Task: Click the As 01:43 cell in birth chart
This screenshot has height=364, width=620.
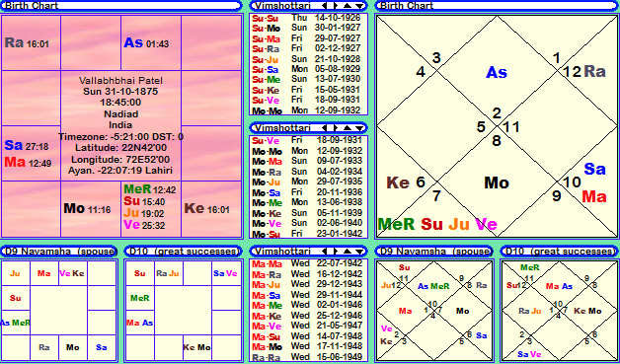Action: point(151,43)
